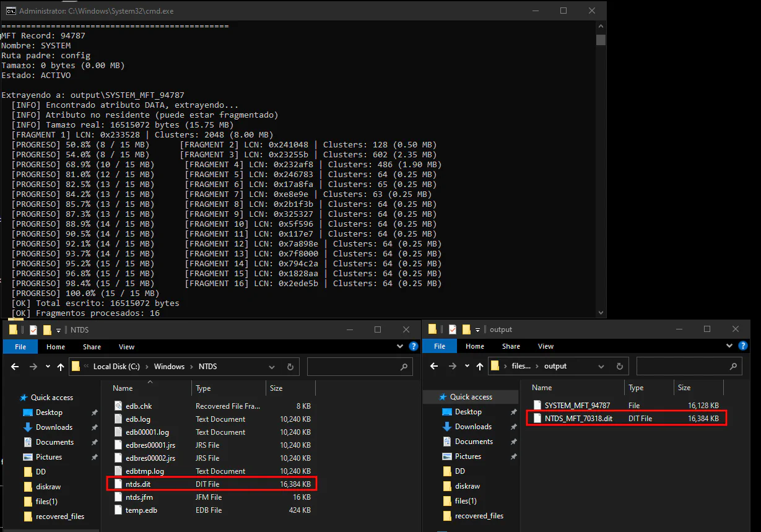Image resolution: width=761 pixels, height=532 pixels.
Task: Open Downloads in NTDS window sidebar
Action: (x=54, y=427)
